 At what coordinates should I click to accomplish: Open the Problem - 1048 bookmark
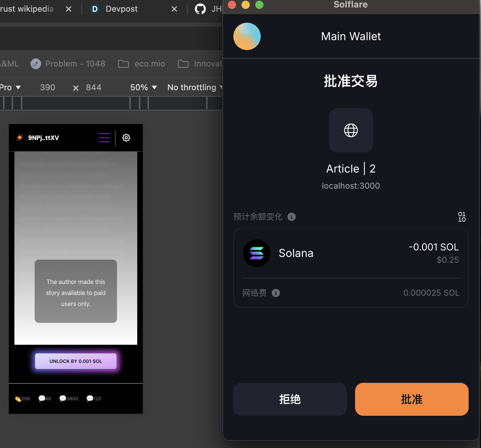68,64
